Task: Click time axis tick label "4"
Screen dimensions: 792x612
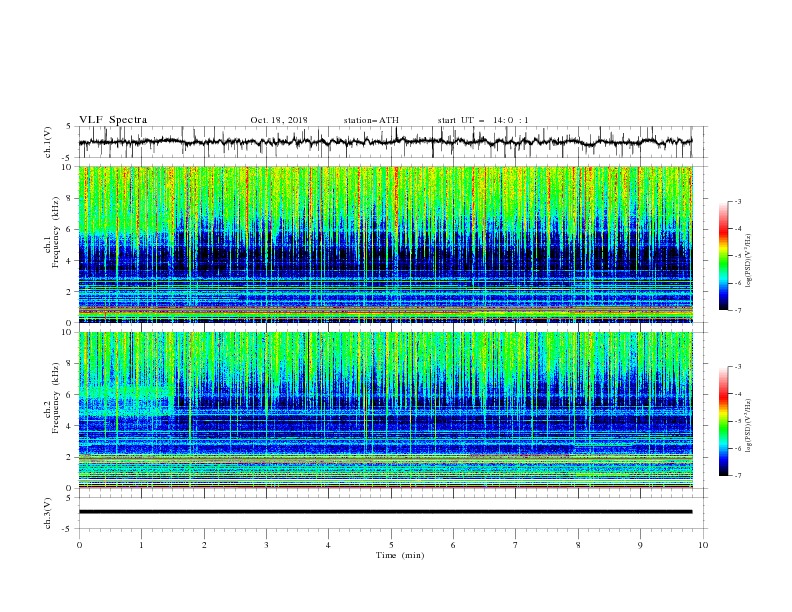Action: coord(329,545)
